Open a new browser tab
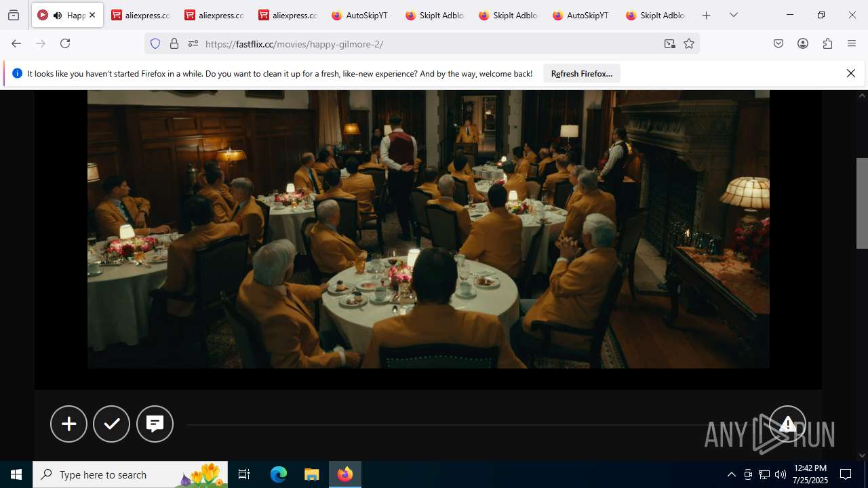Screen dimensions: 868x488 [707, 15]
